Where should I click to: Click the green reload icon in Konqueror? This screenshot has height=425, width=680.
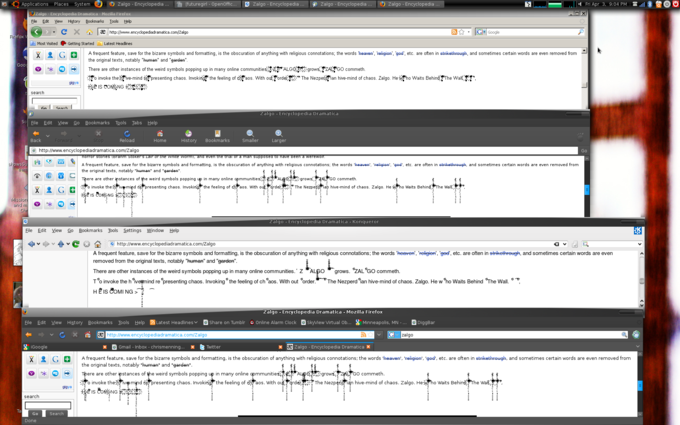click(x=76, y=244)
